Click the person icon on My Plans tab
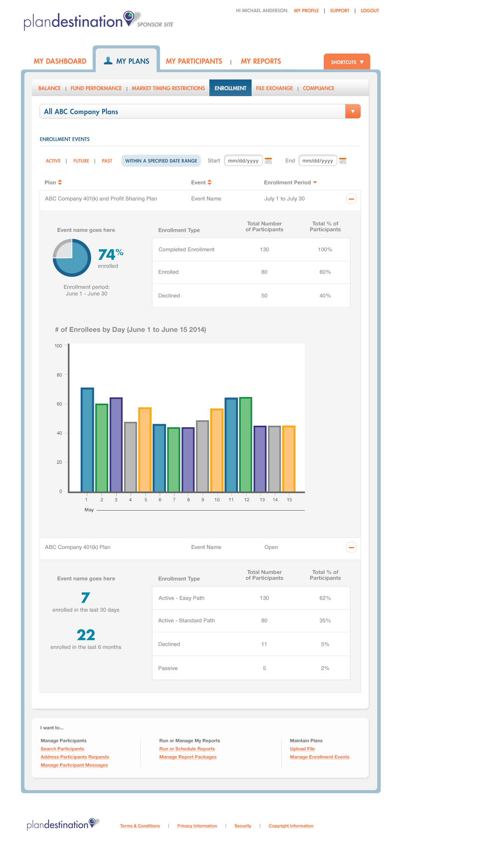504x863 pixels. [108, 60]
